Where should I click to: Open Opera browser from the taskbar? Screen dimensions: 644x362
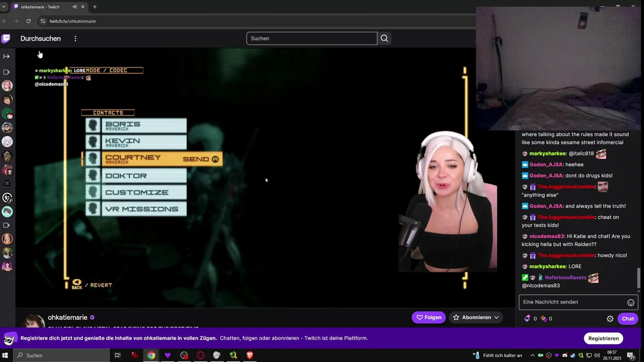pyautogui.click(x=200, y=355)
